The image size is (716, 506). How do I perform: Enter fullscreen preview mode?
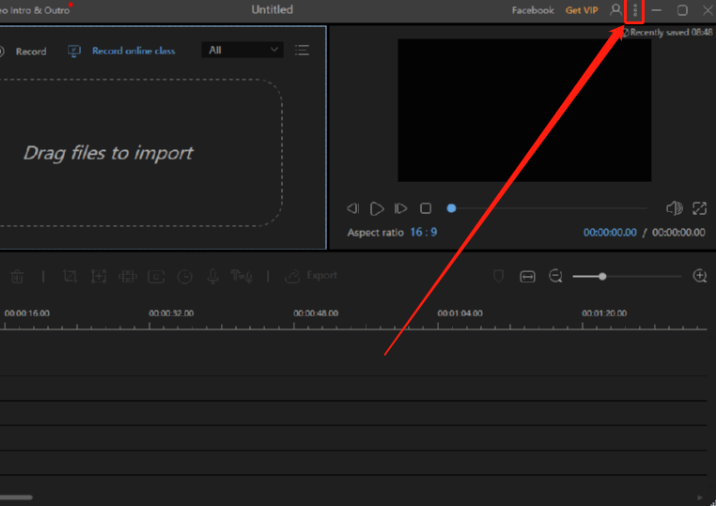point(699,208)
